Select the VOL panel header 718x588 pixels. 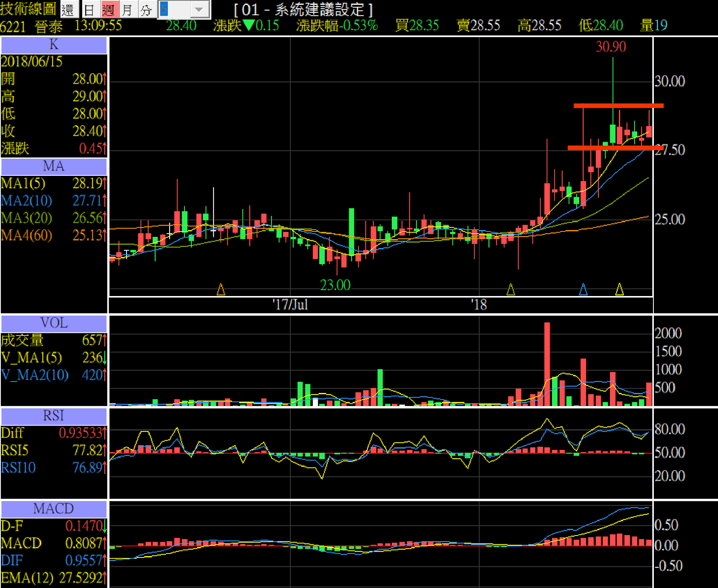[x=54, y=323]
